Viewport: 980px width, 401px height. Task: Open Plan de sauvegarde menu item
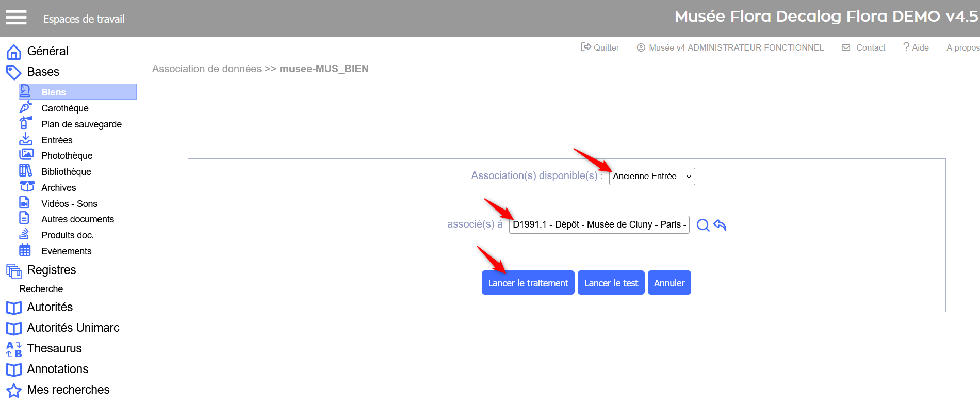[81, 124]
